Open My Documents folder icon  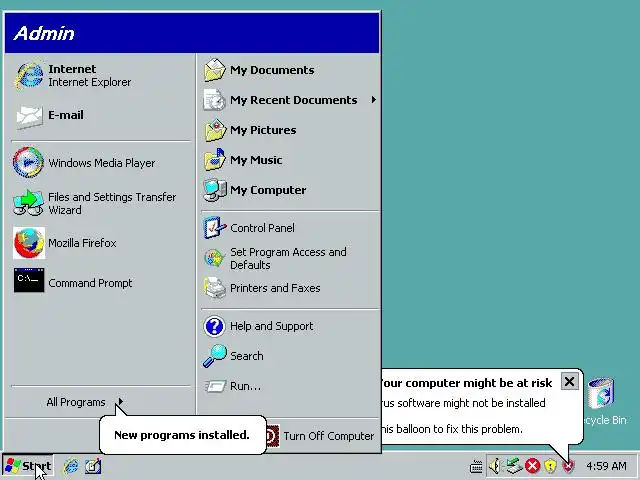click(215, 70)
